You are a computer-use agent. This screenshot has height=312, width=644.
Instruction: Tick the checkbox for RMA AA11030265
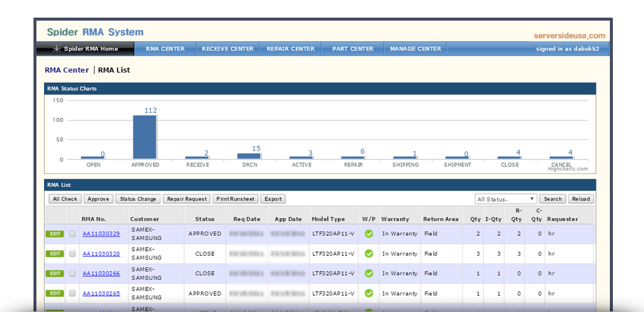click(72, 293)
